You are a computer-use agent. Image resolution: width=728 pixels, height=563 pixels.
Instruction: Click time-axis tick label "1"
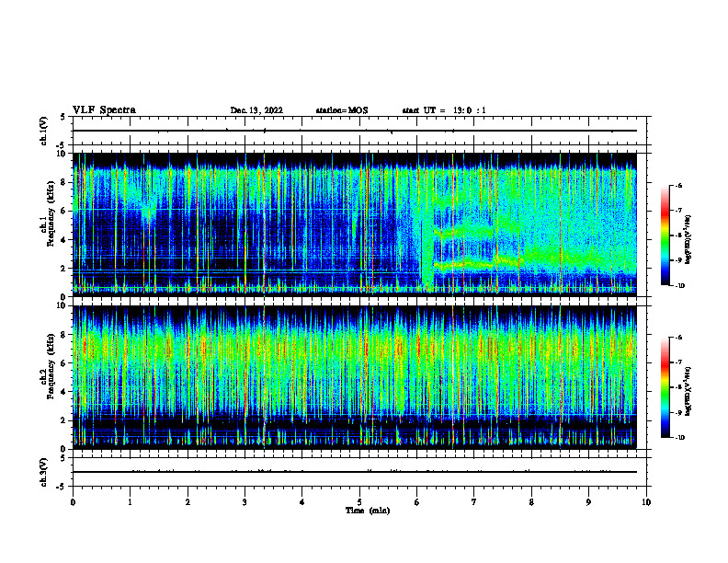(x=130, y=502)
